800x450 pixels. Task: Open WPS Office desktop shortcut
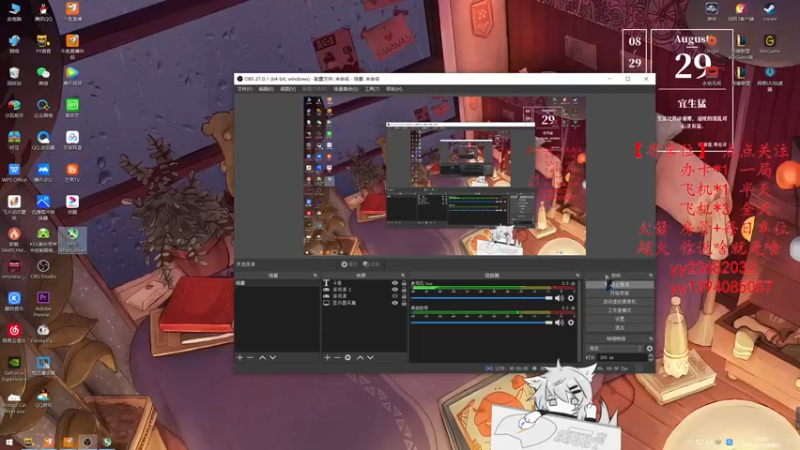14,173
